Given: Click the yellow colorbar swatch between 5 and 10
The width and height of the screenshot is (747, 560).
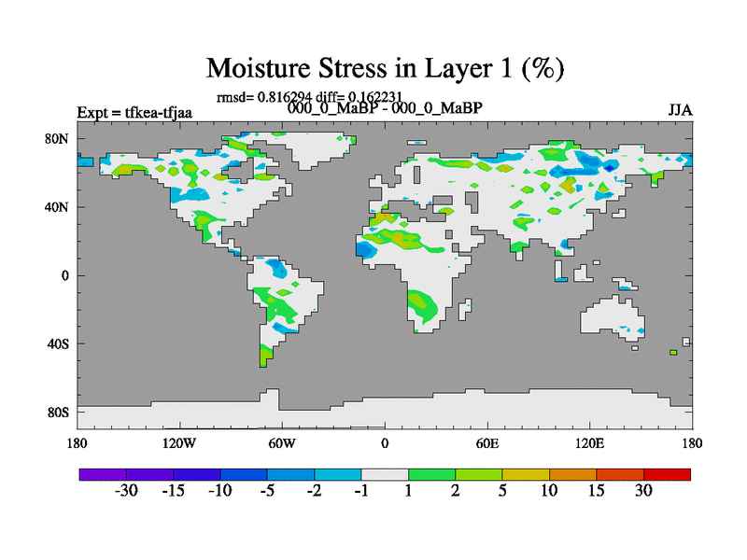Looking at the screenshot, I should point(526,475).
